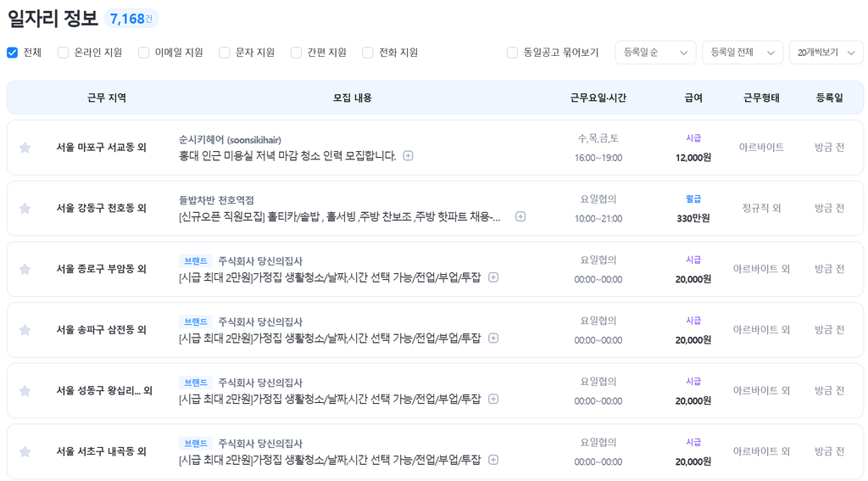Star the 서울 송파구 삼전동 job listing
868x481 pixels.
click(25, 330)
